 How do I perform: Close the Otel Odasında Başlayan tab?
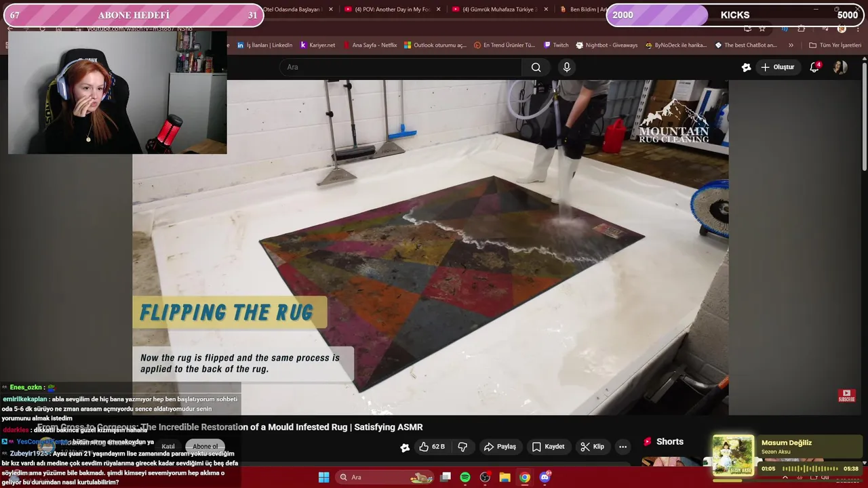[331, 9]
